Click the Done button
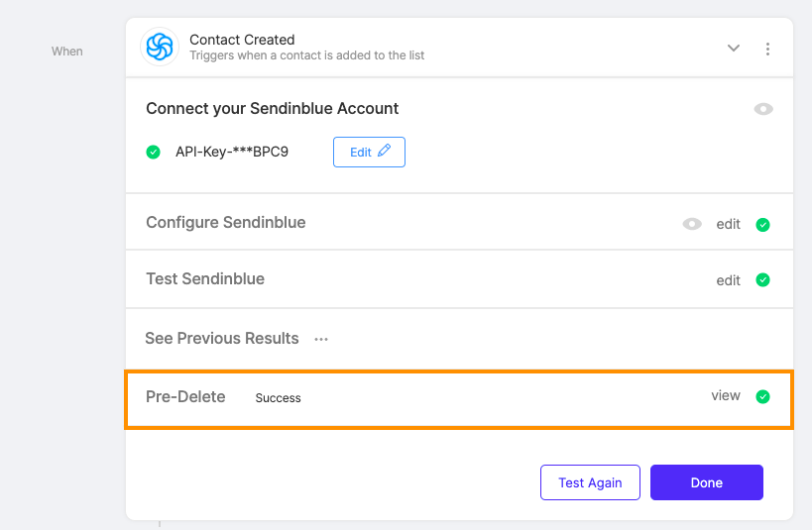Viewport: 812px width, 530px height. (706, 482)
